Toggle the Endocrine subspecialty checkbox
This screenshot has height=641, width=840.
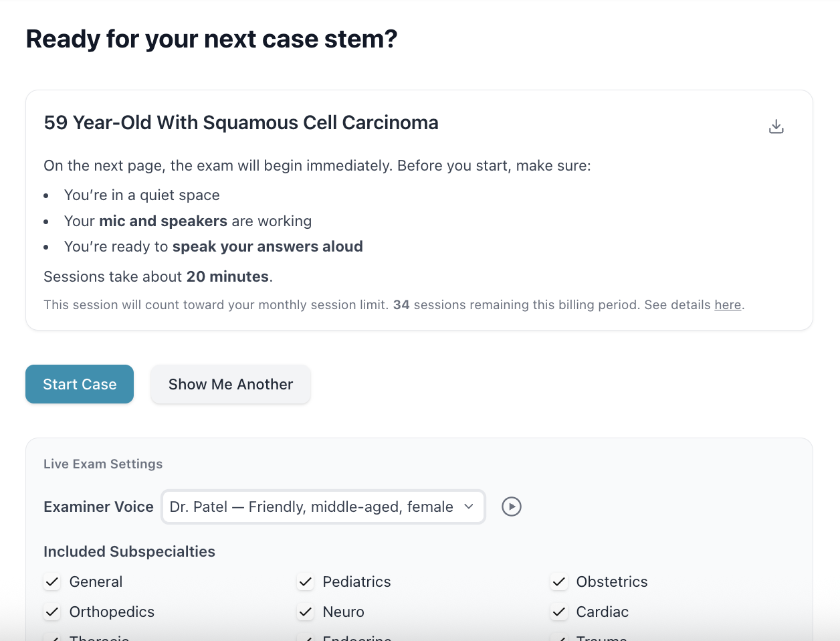pyautogui.click(x=306, y=638)
